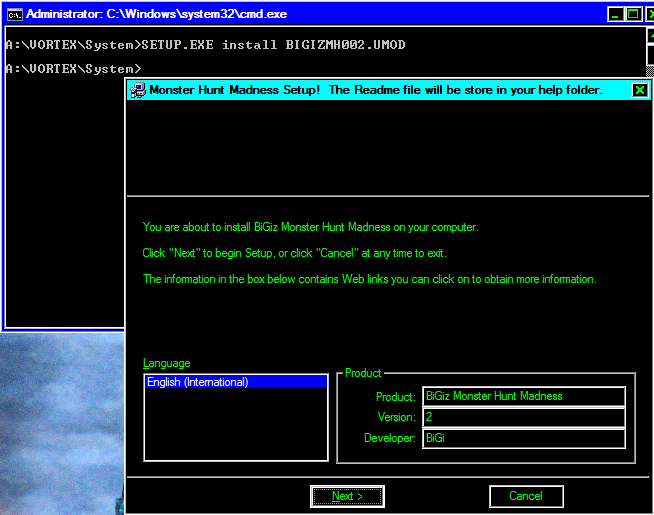This screenshot has height=515, width=654.
Task: Click the Language list label
Action: 166,363
